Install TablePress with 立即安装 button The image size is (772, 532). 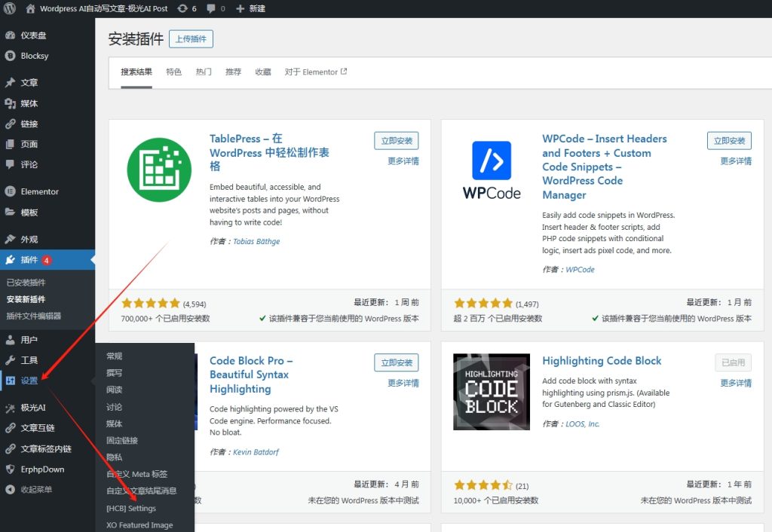(x=397, y=141)
